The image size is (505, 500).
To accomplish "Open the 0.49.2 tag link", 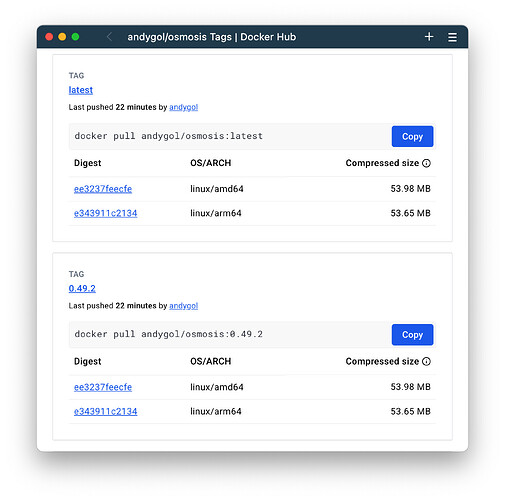I will point(82,288).
